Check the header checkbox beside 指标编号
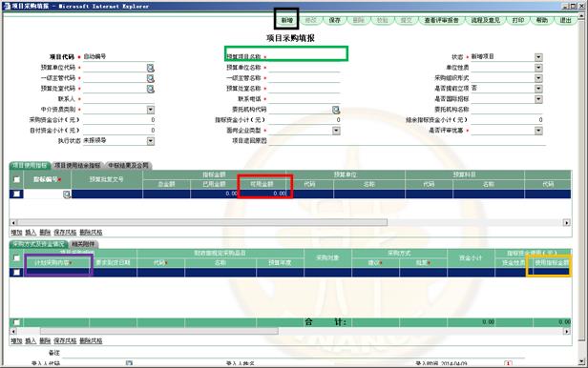Screen dimensions: 588x368 click(16, 179)
